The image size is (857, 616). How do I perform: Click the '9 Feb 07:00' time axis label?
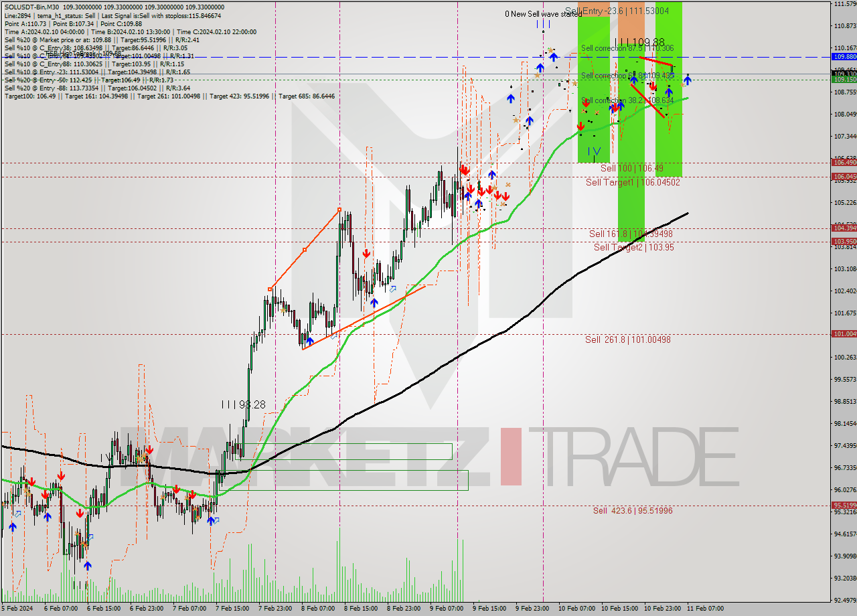coord(448,609)
